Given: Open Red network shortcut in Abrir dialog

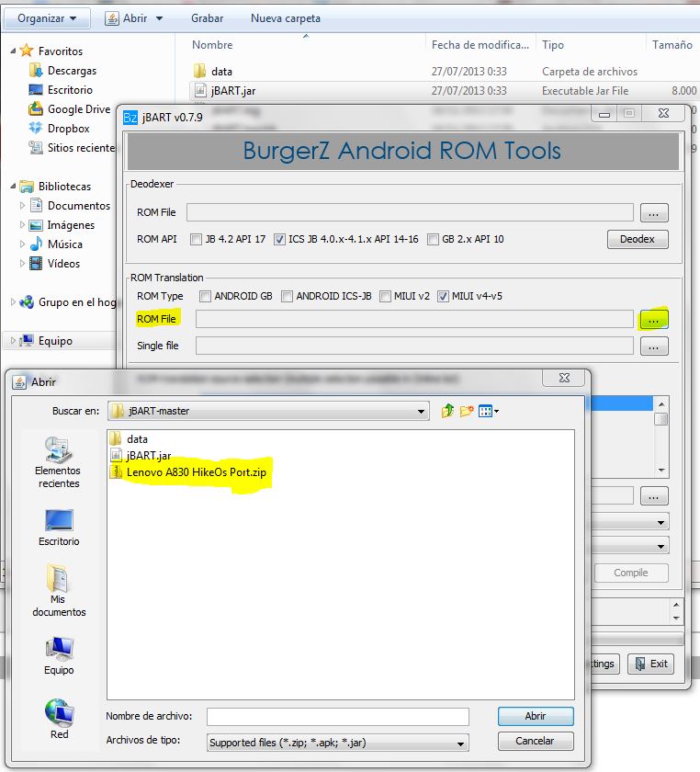Looking at the screenshot, I should (59, 719).
